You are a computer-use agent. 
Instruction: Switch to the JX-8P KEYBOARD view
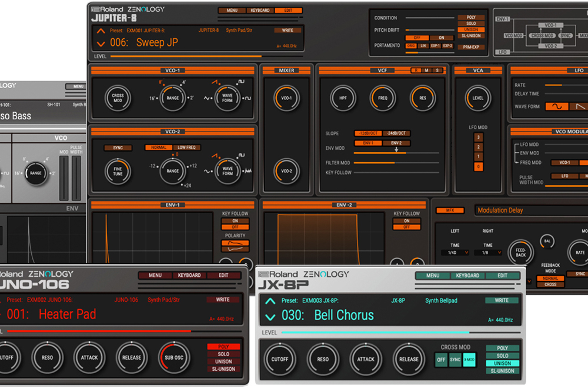(467, 275)
